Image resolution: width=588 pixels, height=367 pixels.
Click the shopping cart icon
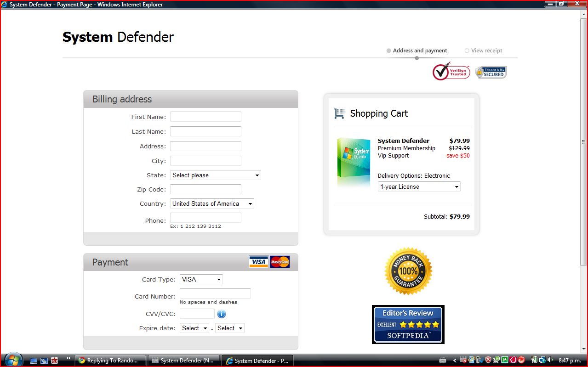tap(339, 113)
